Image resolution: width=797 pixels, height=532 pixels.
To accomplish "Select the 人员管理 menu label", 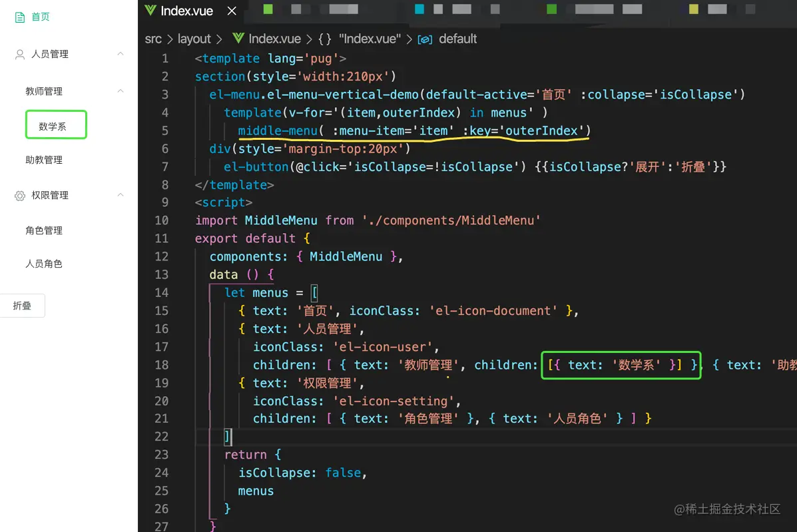I will [x=50, y=54].
